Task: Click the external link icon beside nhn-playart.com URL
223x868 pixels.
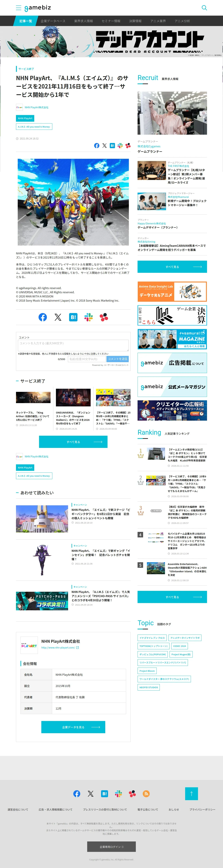Action: (78, 648)
